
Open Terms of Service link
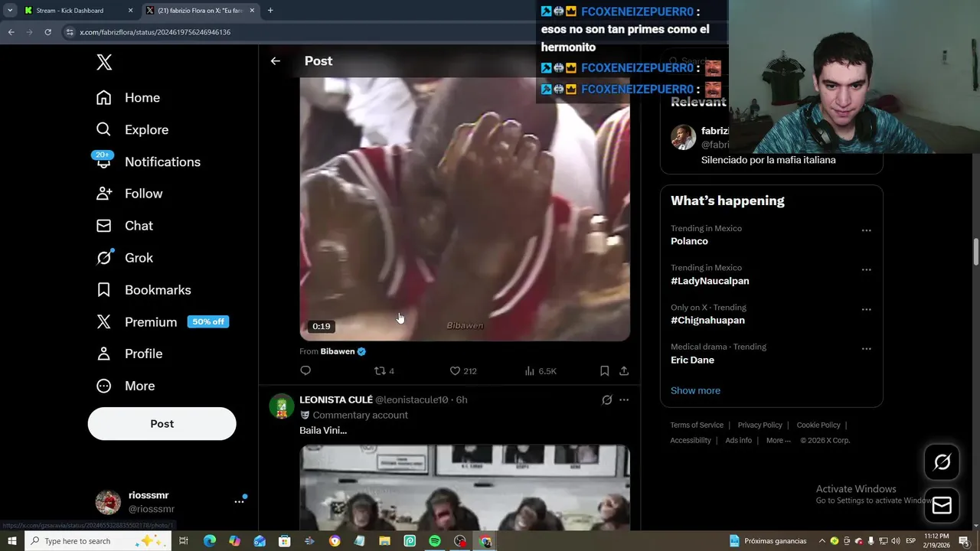(697, 425)
